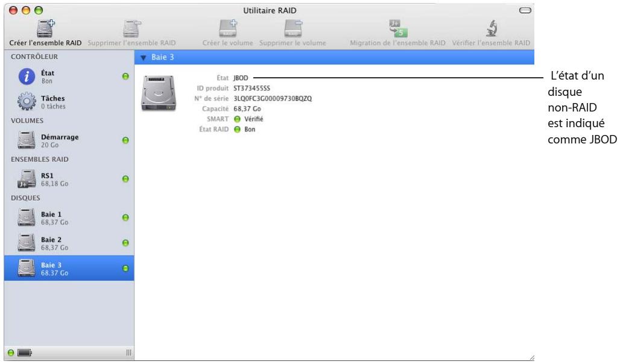Click the 0 tâches subtitle
Screen dimensions: 620x364
click(x=54, y=106)
